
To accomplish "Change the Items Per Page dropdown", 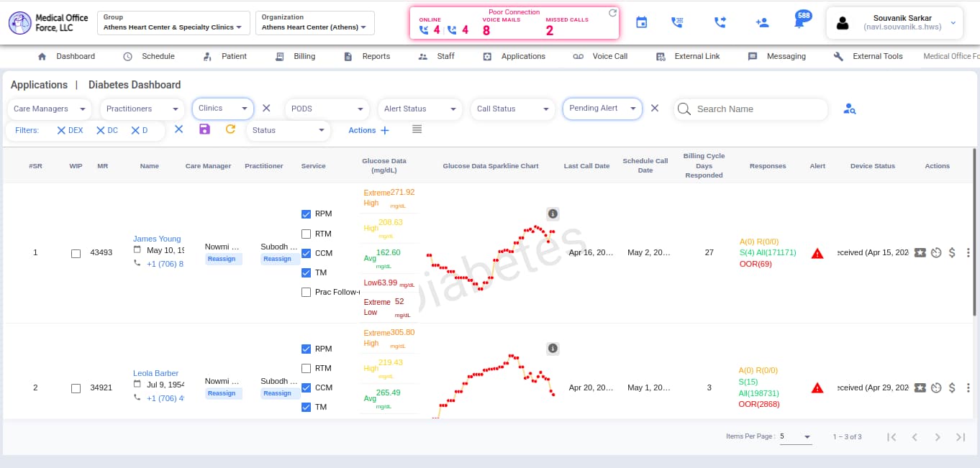I will pos(796,436).
